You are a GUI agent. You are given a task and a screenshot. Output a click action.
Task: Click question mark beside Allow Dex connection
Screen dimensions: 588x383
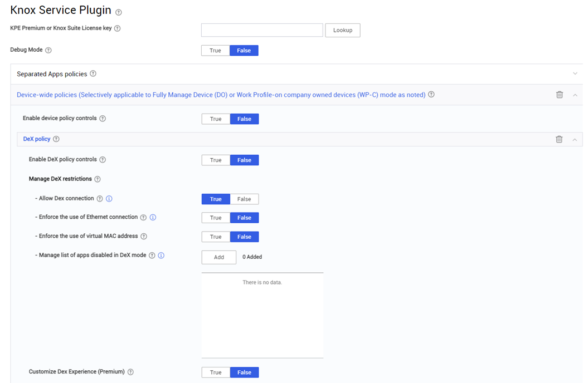[100, 199]
